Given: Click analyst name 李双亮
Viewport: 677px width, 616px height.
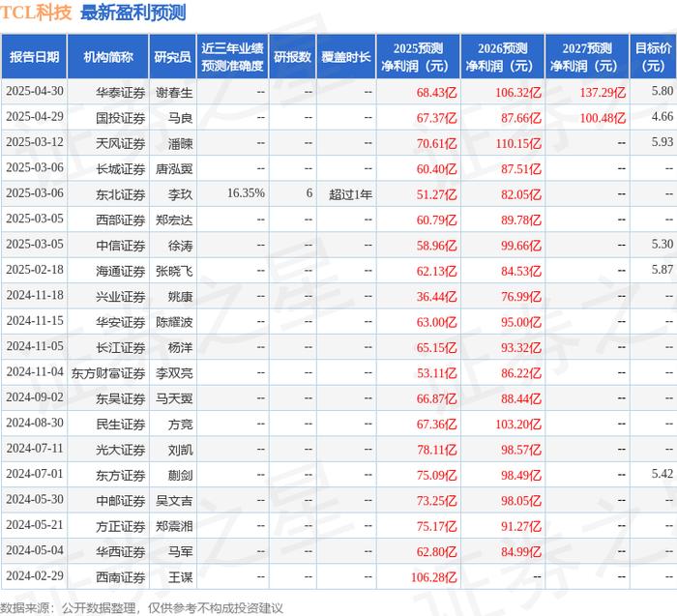Looking at the screenshot, I should tap(174, 373).
